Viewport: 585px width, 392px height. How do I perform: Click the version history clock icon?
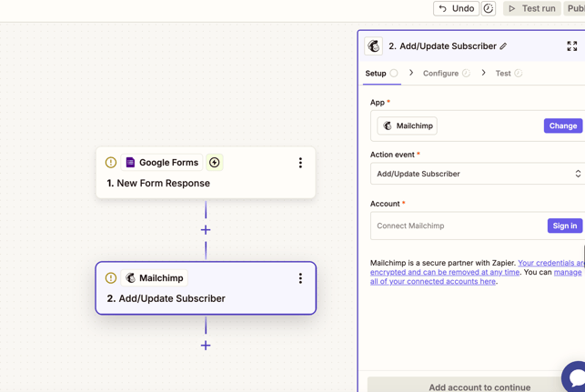pyautogui.click(x=489, y=9)
